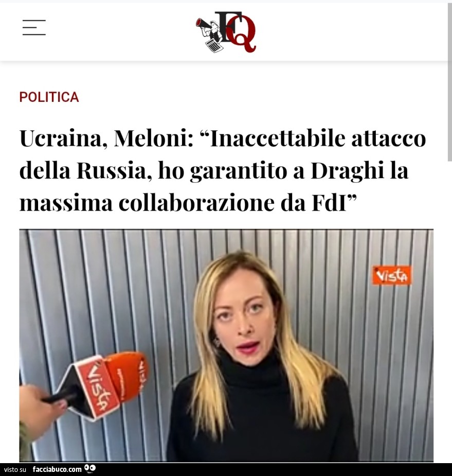Image resolution: width=452 pixels, height=476 pixels.
Task: Open the hamburger navigation menu
Action: coord(34,27)
